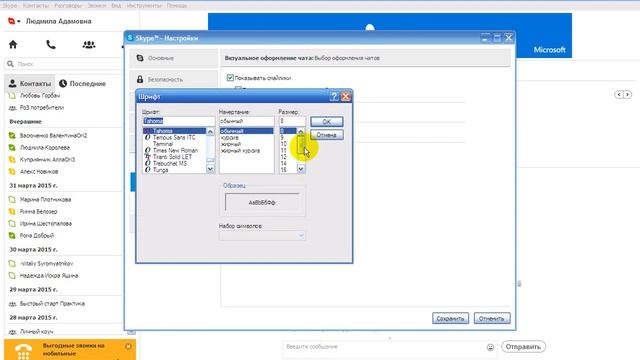Screen dimensions: 640x360
Task: Confirm font dialog with OK
Action: (x=327, y=122)
